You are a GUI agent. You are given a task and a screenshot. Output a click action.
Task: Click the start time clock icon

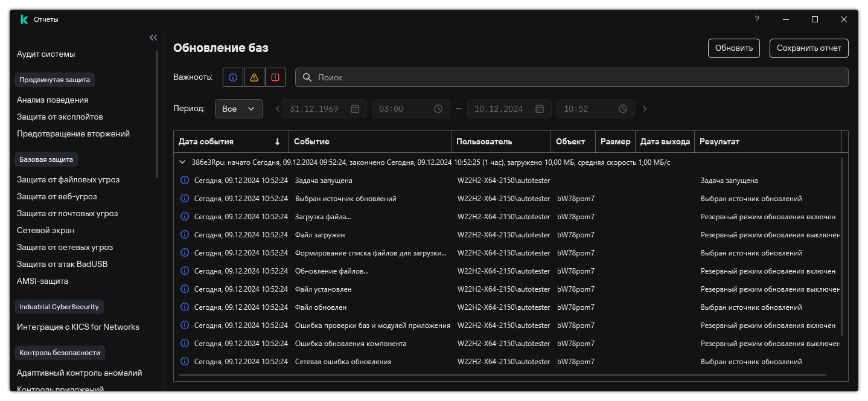438,109
